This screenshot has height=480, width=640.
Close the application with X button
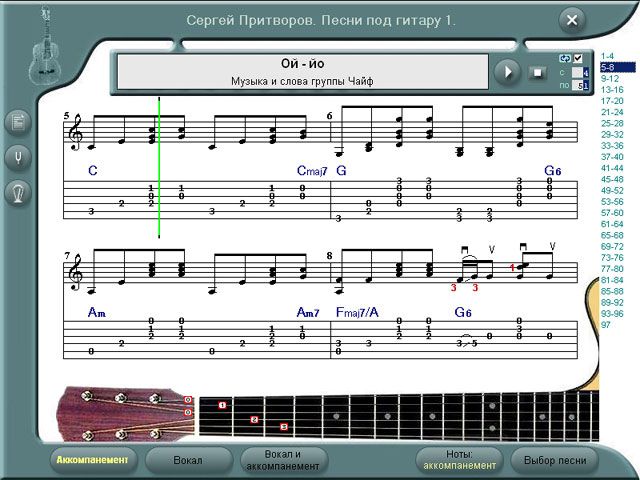(571, 20)
